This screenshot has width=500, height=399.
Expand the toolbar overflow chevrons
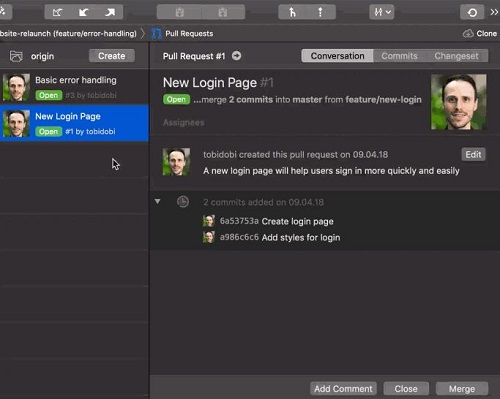click(494, 12)
